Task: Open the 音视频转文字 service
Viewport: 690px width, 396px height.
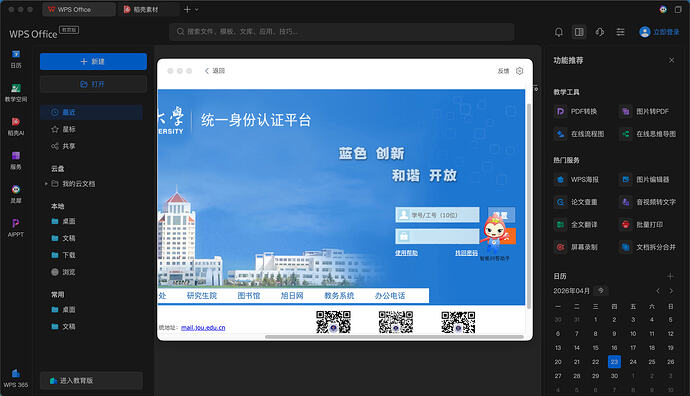Action: tap(648, 202)
